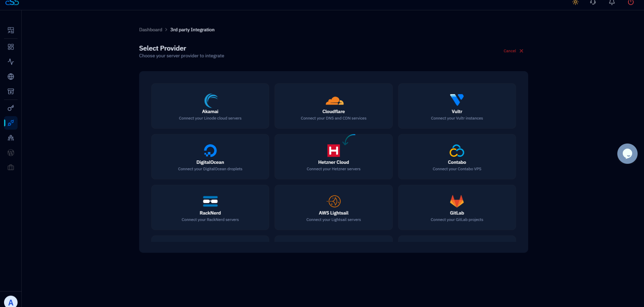Open the live chat bubble
This screenshot has height=307, width=644.
tap(627, 154)
